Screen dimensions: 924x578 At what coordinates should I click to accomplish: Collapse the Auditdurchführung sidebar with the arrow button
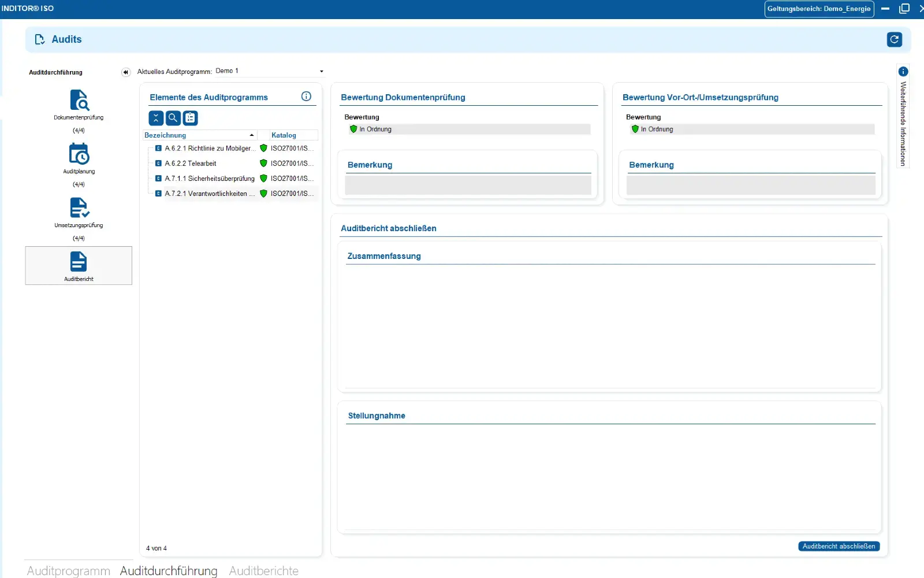[125, 72]
